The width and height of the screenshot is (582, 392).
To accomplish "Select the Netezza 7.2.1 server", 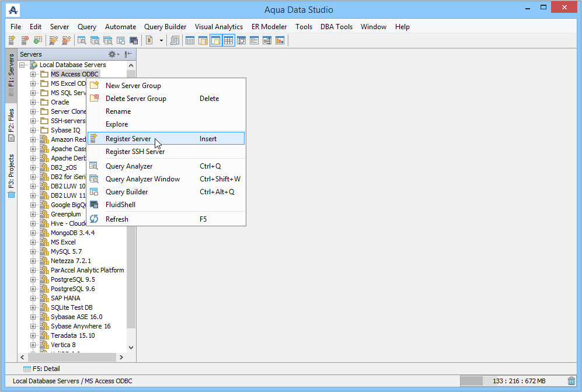I will (x=71, y=261).
